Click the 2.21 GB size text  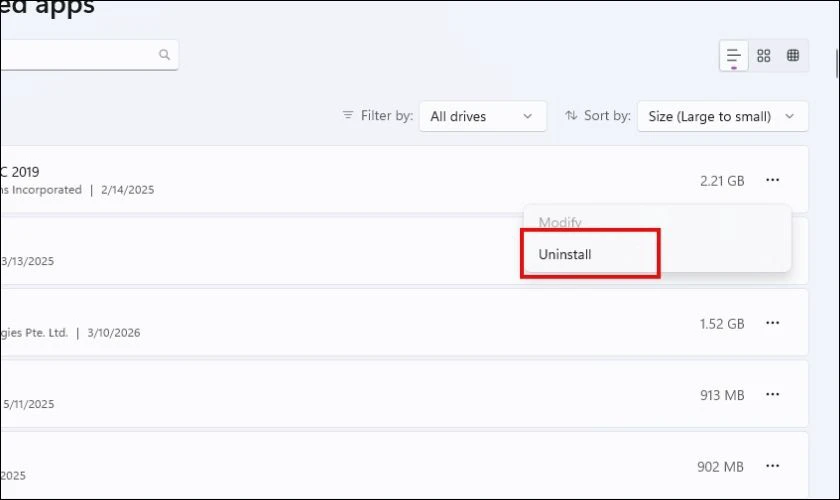[x=722, y=181]
